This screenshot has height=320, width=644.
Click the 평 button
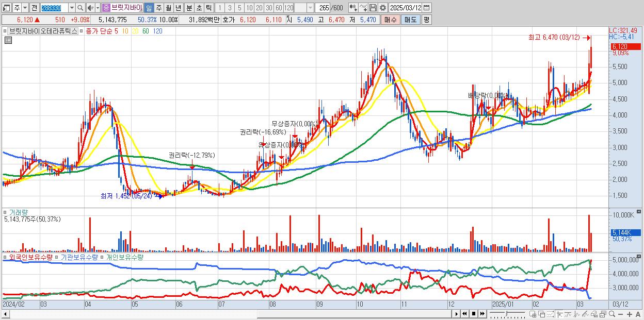[x=426, y=20]
